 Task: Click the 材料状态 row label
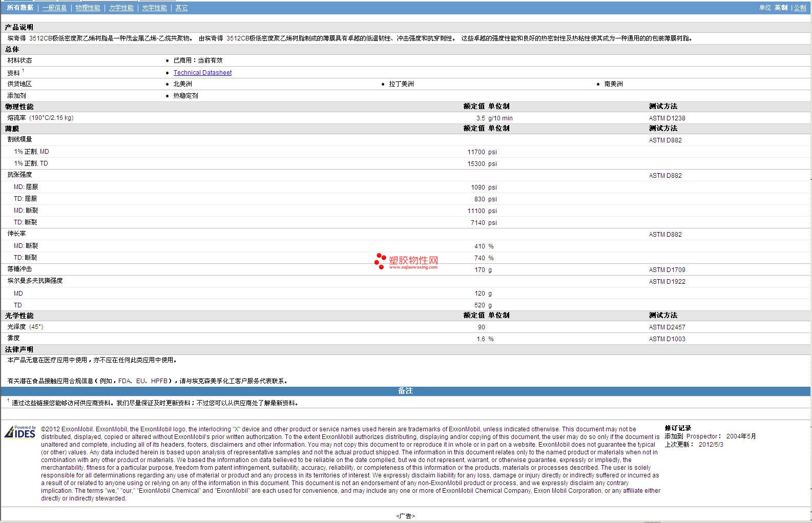click(19, 60)
